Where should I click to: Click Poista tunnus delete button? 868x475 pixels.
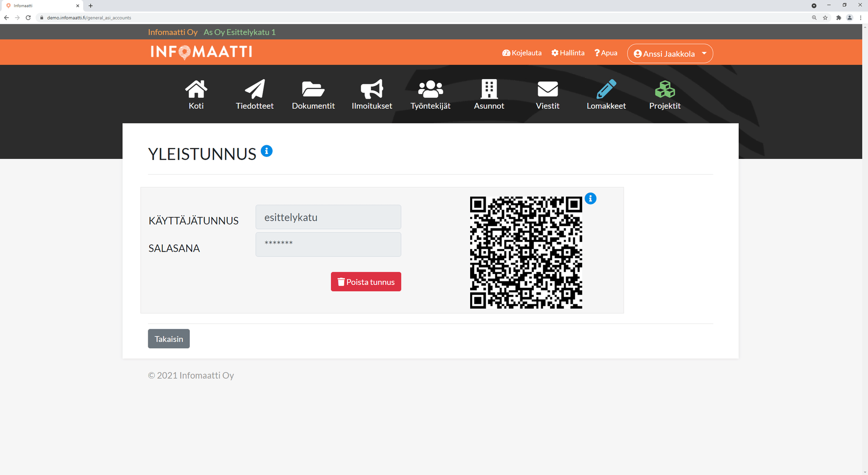[366, 282]
